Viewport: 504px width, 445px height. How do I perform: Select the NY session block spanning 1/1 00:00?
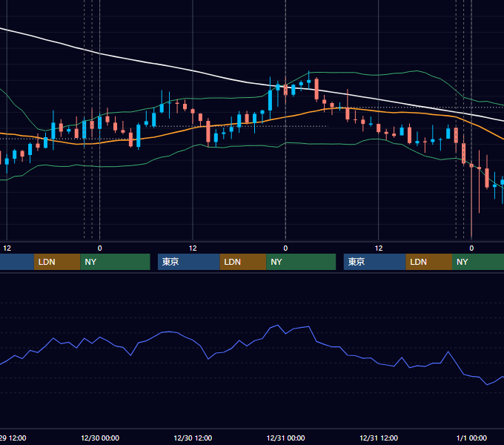(x=478, y=262)
